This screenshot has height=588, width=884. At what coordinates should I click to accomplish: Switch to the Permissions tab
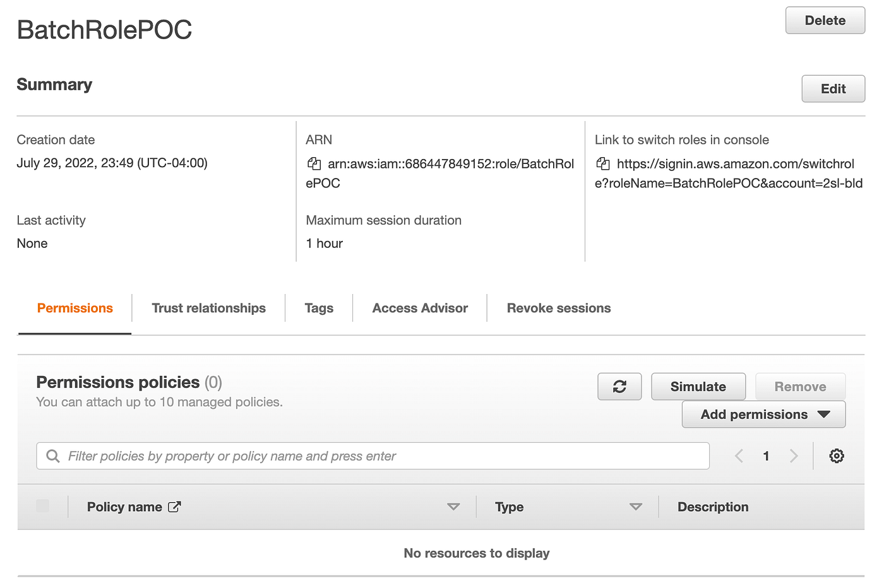click(x=75, y=308)
